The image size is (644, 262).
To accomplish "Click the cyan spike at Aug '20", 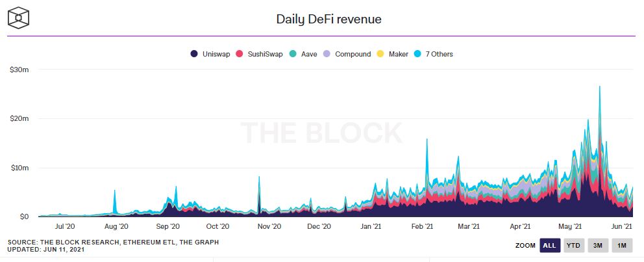I will [115, 191].
